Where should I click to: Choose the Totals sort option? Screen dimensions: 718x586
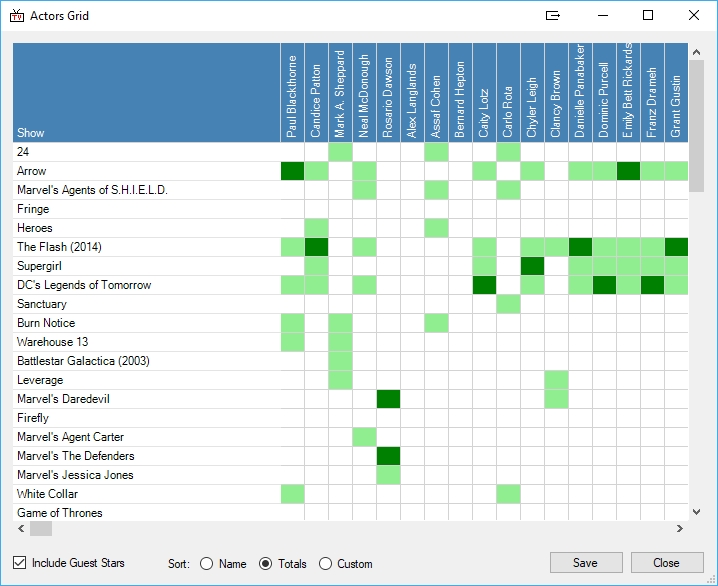tap(266, 564)
